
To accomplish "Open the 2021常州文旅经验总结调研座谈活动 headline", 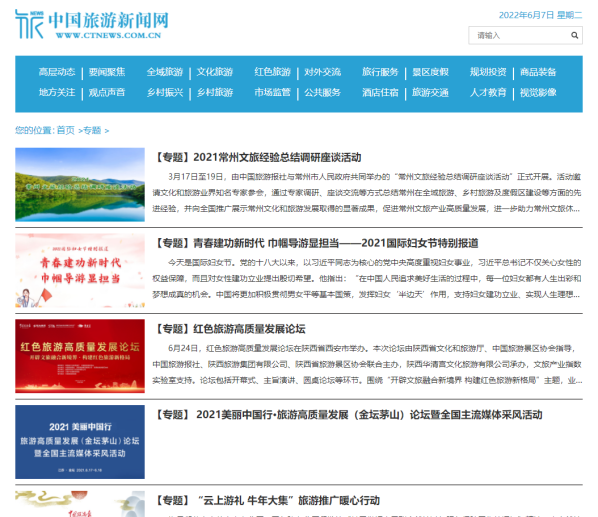I will 257,157.
